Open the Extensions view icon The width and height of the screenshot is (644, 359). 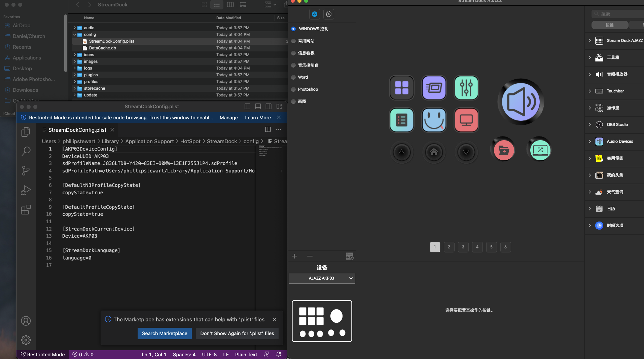(26, 210)
